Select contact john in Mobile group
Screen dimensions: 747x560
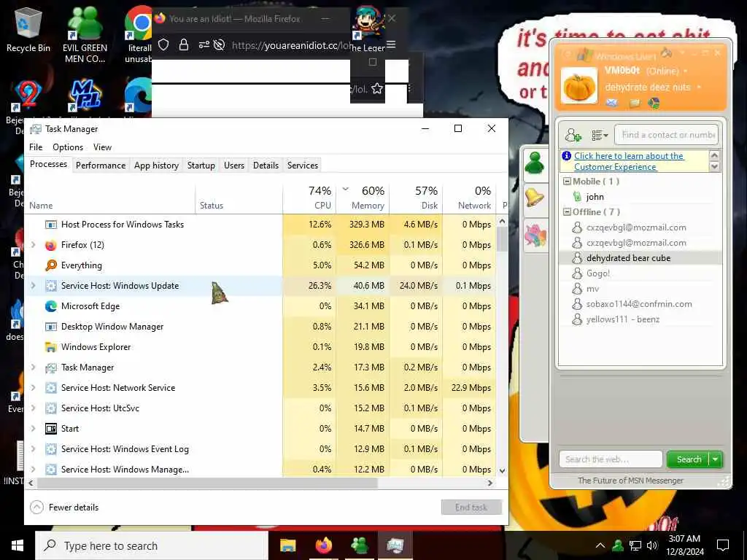595,197
